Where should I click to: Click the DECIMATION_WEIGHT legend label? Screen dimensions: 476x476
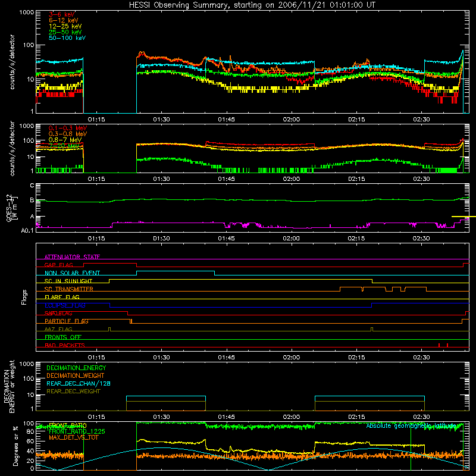[x=76, y=375]
